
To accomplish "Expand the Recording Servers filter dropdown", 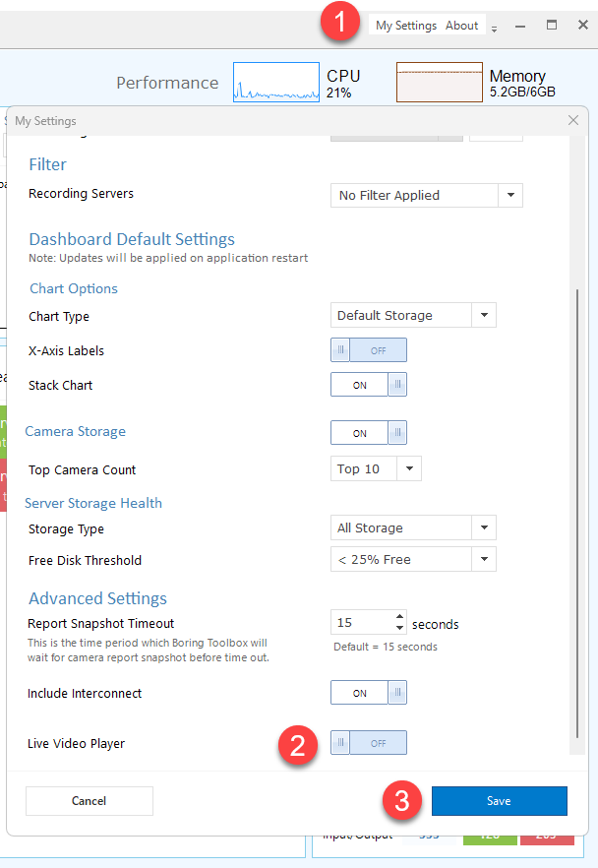I will click(x=510, y=195).
